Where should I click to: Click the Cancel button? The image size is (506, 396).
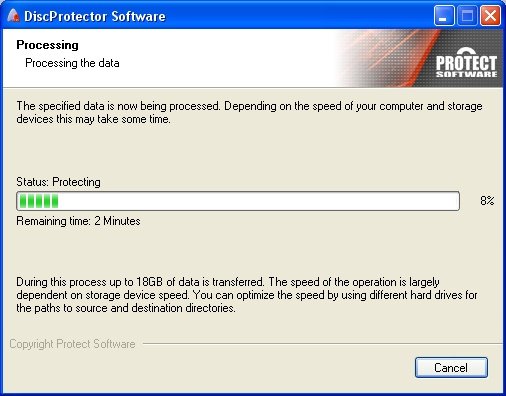pyautogui.click(x=451, y=367)
